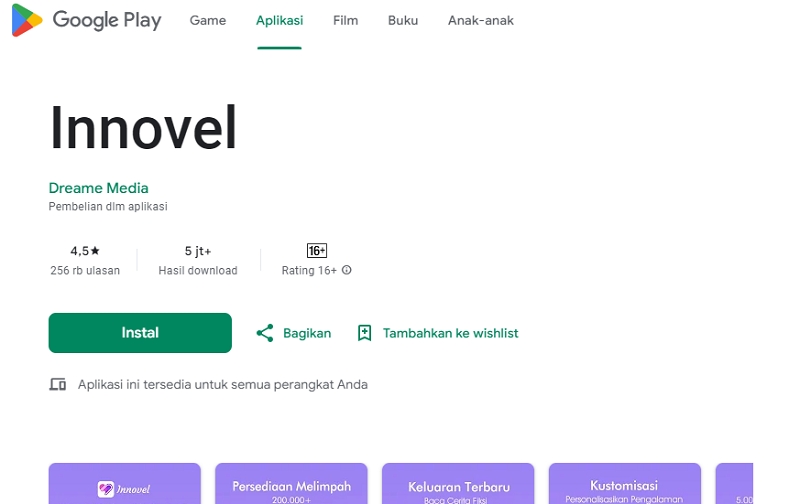The height and width of the screenshot is (504, 800).
Task: Click the share icon next to Bagikan
Action: [x=265, y=333]
